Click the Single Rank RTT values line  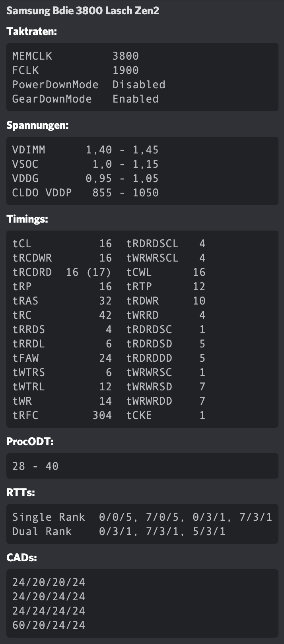point(142,517)
